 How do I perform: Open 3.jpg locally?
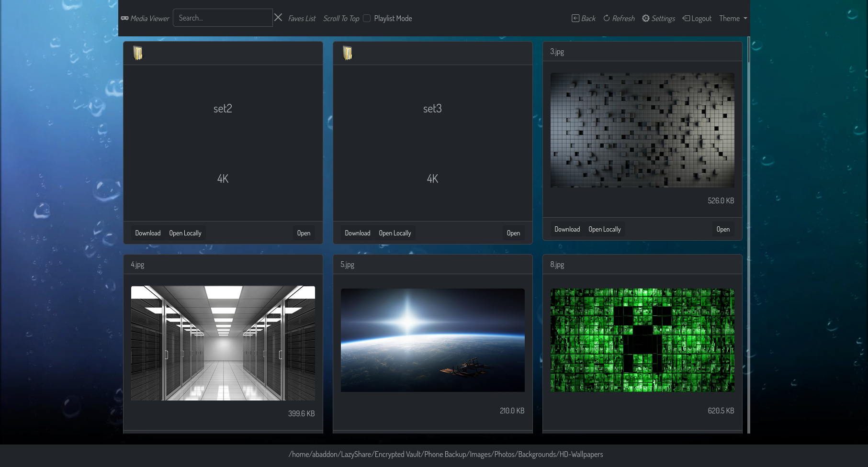(605, 229)
